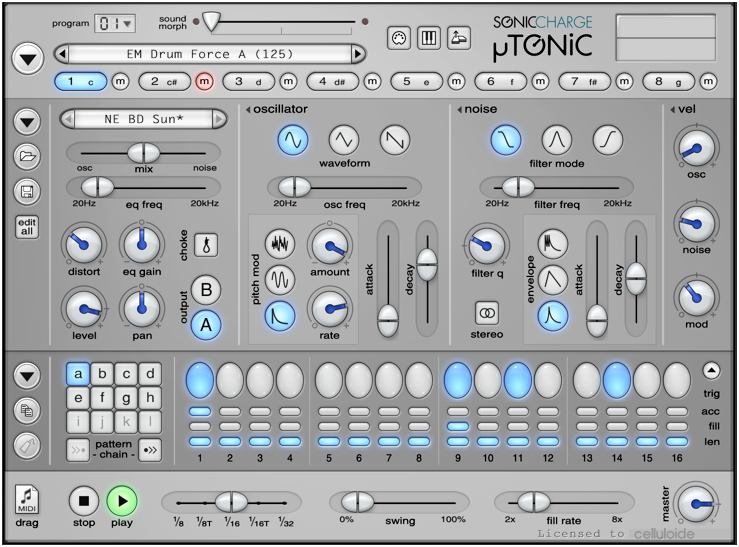The width and height of the screenshot is (739, 547).
Task: Select drum channel 3 d
Action: [x=248, y=82]
